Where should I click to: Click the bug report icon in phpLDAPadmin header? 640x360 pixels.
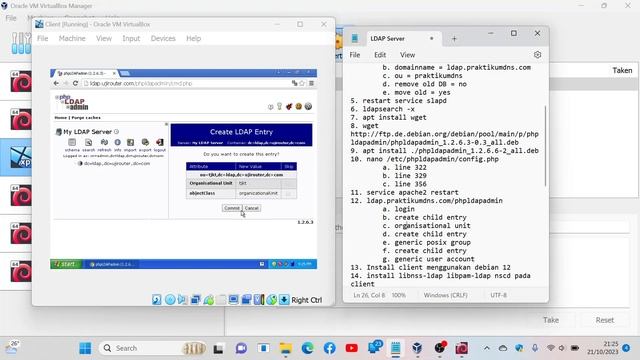(x=289, y=107)
